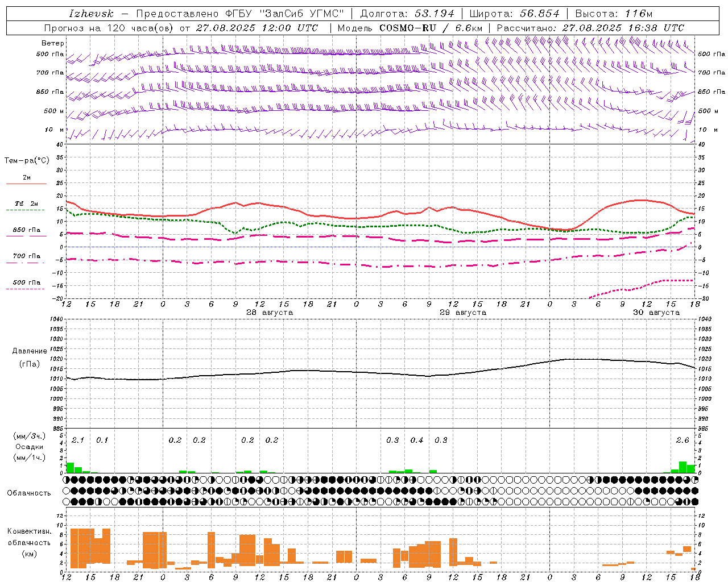The height and width of the screenshot is (582, 728).
Task: Select the elevation value 116м
Action: coord(638,14)
